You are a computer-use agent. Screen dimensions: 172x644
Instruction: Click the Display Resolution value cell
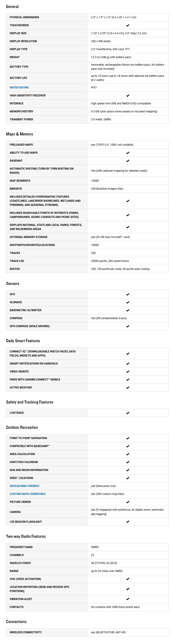pos(101,41)
